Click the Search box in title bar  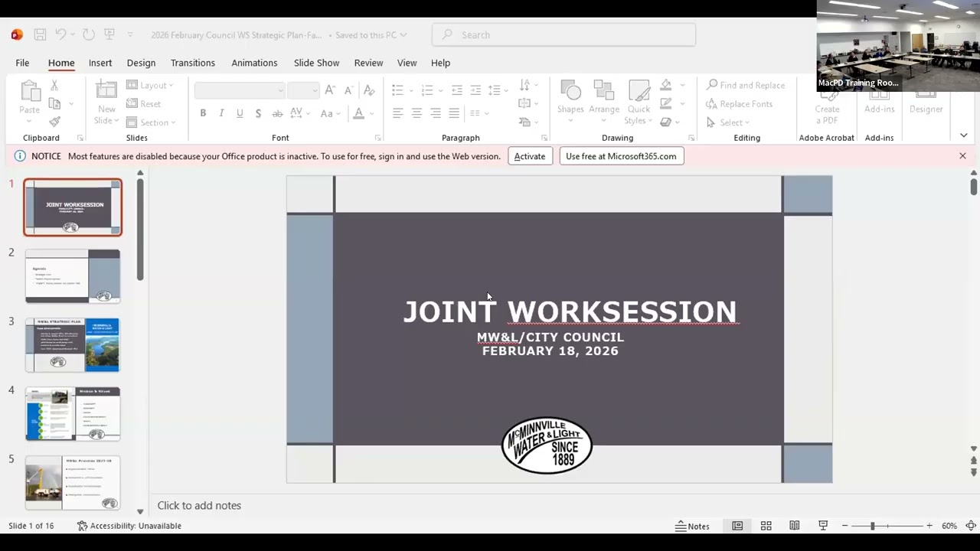(563, 34)
